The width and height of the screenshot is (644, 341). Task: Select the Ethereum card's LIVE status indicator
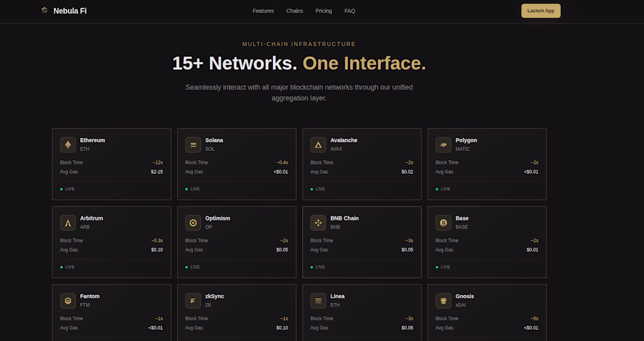point(67,189)
